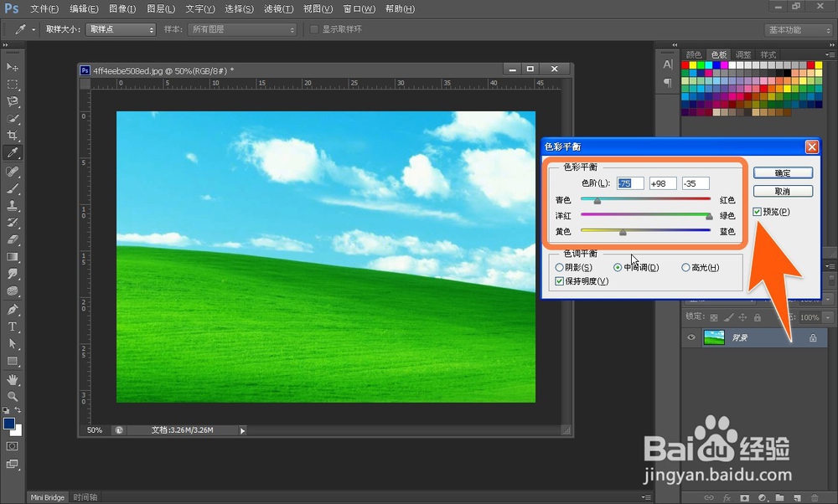Select the Lasso tool
The width and height of the screenshot is (838, 504).
pyautogui.click(x=13, y=101)
